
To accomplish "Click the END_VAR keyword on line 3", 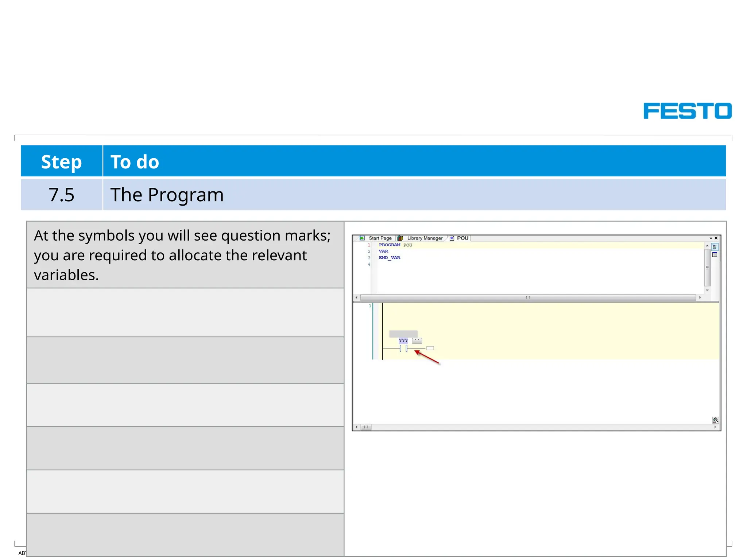I will click(390, 257).
